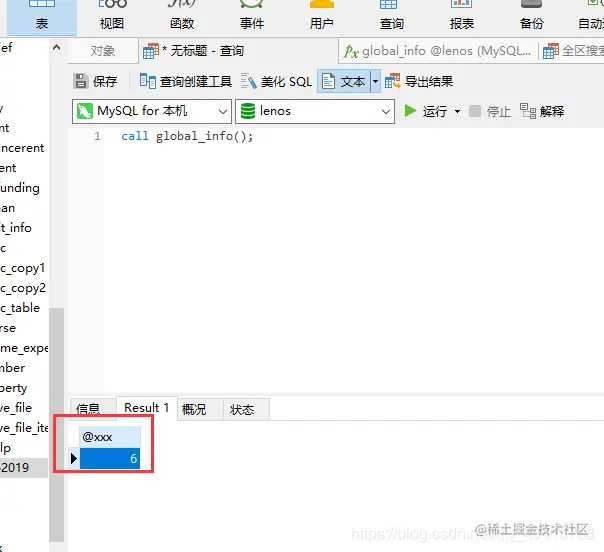Image resolution: width=604 pixels, height=552 pixels.
Task: Click the green 运行 run button
Action: [x=425, y=111]
